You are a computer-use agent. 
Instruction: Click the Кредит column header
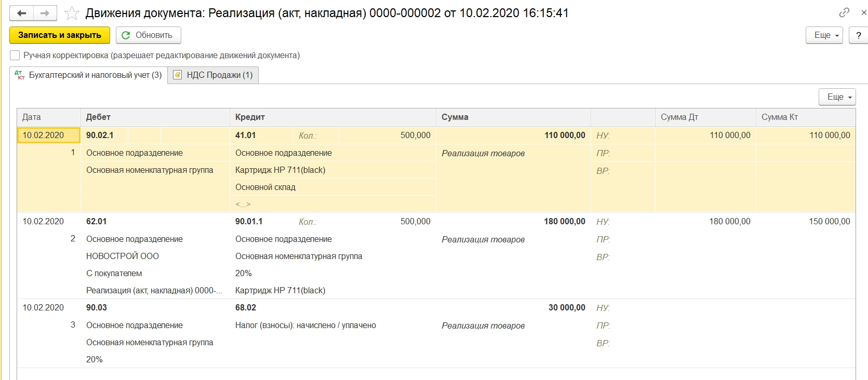tap(332, 117)
